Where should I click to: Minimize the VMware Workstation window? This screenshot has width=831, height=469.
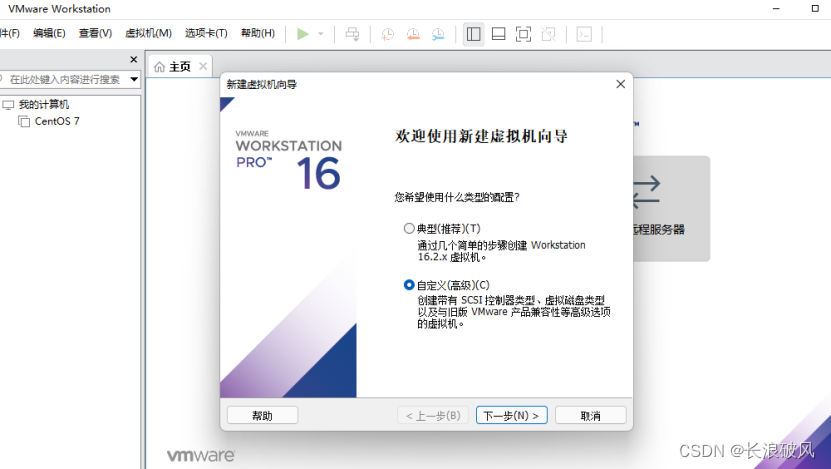[776, 8]
